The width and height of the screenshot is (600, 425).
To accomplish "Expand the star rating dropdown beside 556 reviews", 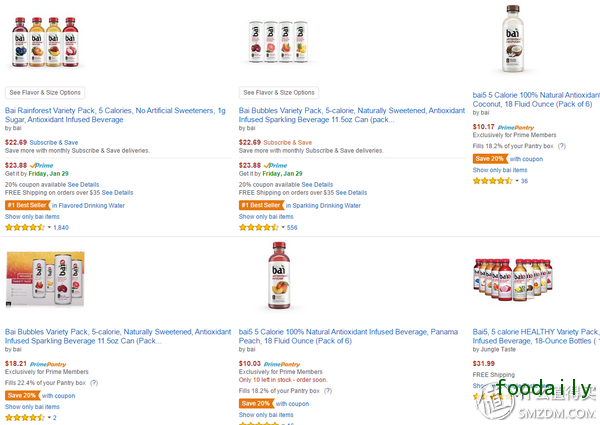I will point(282,227).
